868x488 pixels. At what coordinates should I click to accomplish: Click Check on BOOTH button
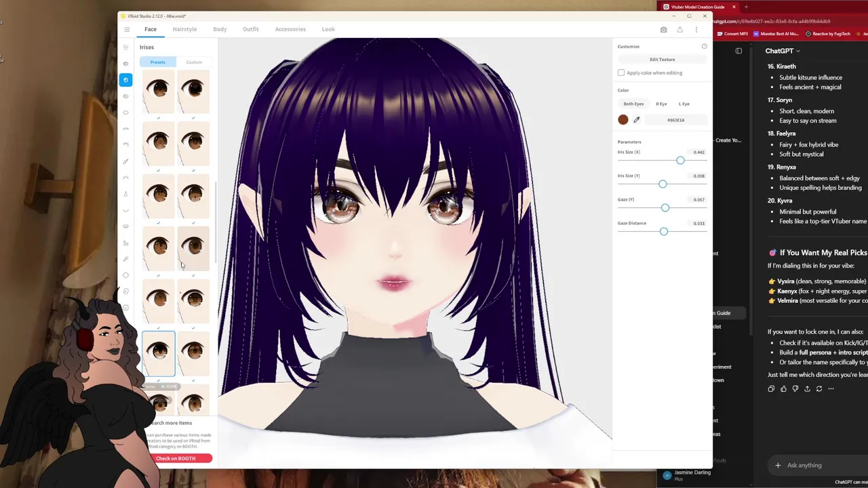(x=176, y=458)
